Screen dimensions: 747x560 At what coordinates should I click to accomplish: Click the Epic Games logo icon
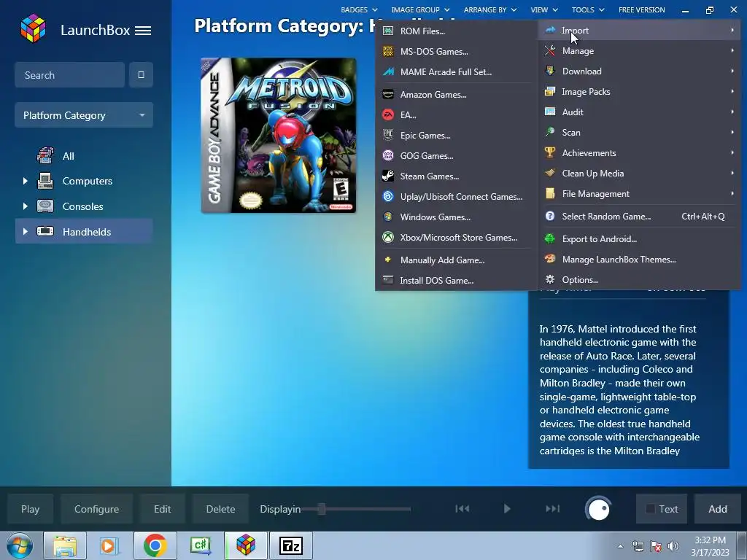pos(388,135)
